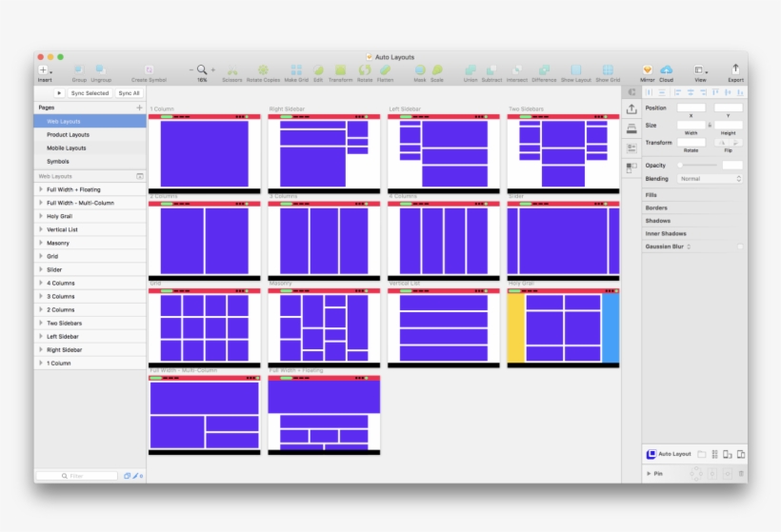Click the Export icon in toolbar
The height and width of the screenshot is (532, 781).
[x=735, y=69]
